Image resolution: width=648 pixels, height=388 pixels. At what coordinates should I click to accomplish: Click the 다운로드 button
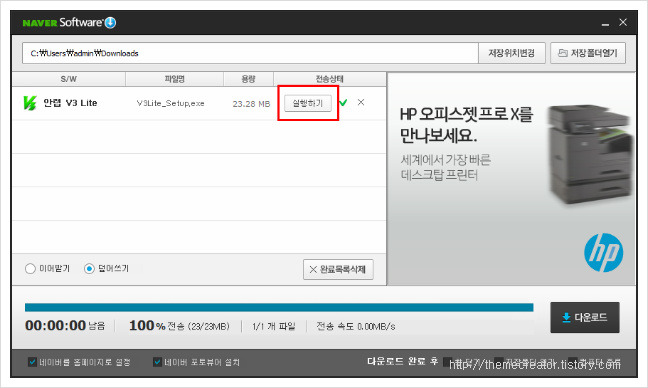pos(585,317)
